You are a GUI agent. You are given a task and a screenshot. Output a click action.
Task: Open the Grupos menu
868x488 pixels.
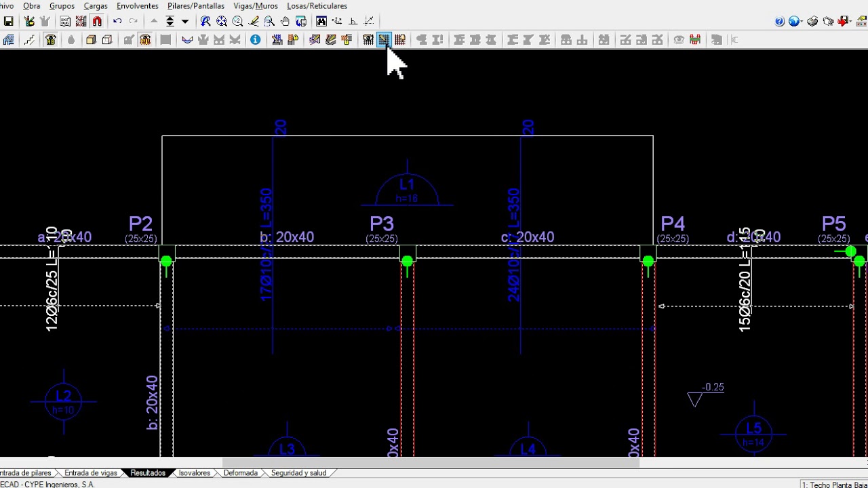62,6
